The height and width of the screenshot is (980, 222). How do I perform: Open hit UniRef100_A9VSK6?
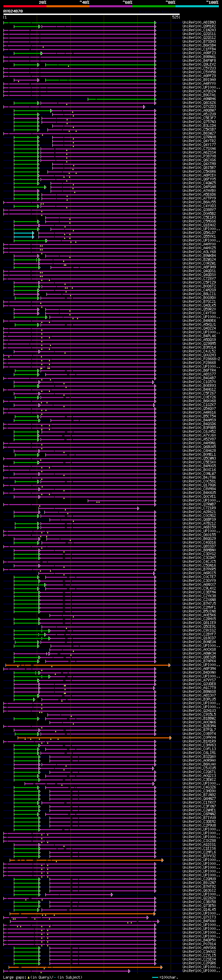(x=199, y=948)
